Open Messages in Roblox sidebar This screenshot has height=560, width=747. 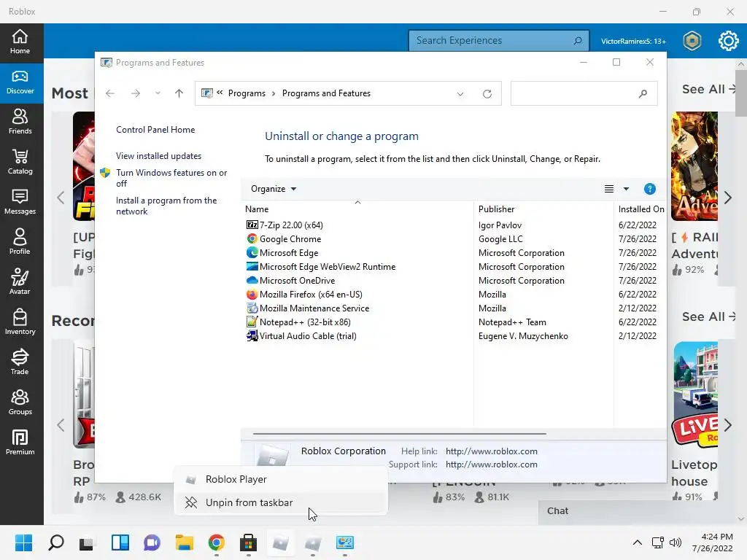pyautogui.click(x=20, y=203)
